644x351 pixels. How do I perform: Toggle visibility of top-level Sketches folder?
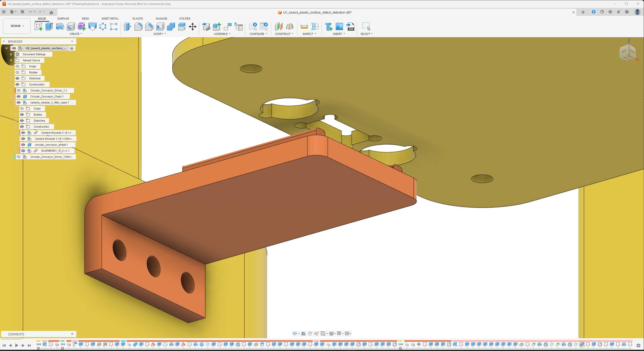tap(17, 78)
